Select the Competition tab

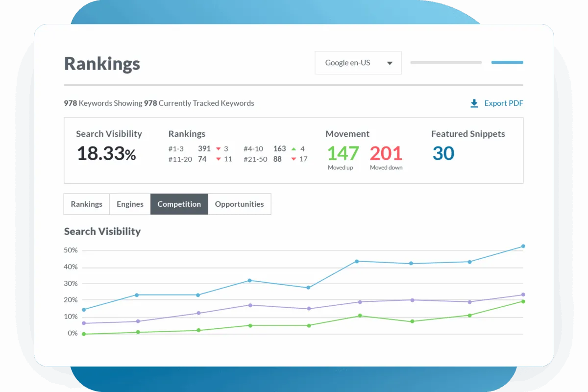point(179,204)
